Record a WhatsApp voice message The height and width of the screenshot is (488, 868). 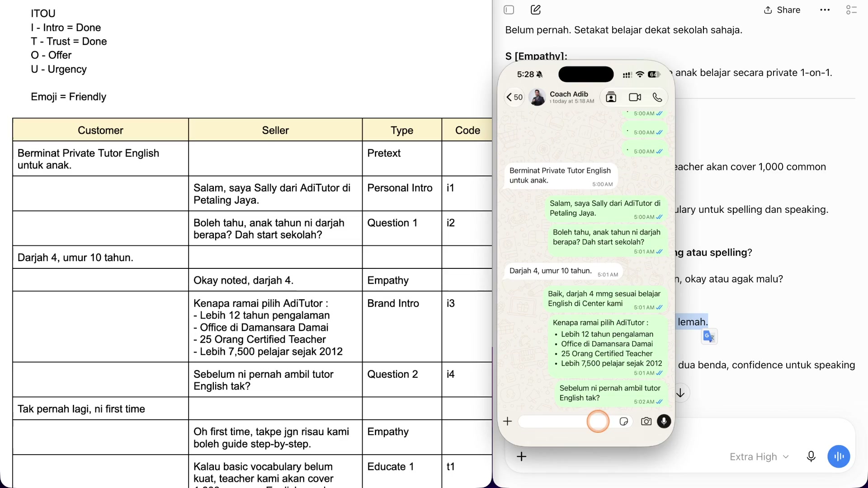click(664, 422)
